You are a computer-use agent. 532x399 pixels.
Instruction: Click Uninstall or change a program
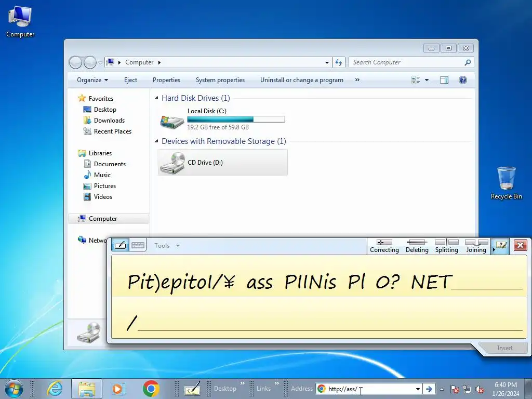tap(302, 80)
